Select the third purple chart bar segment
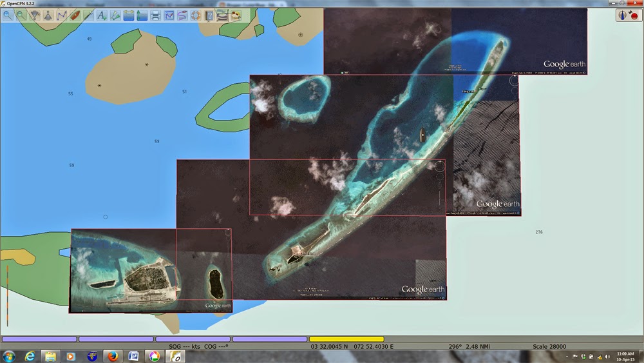 click(x=193, y=339)
